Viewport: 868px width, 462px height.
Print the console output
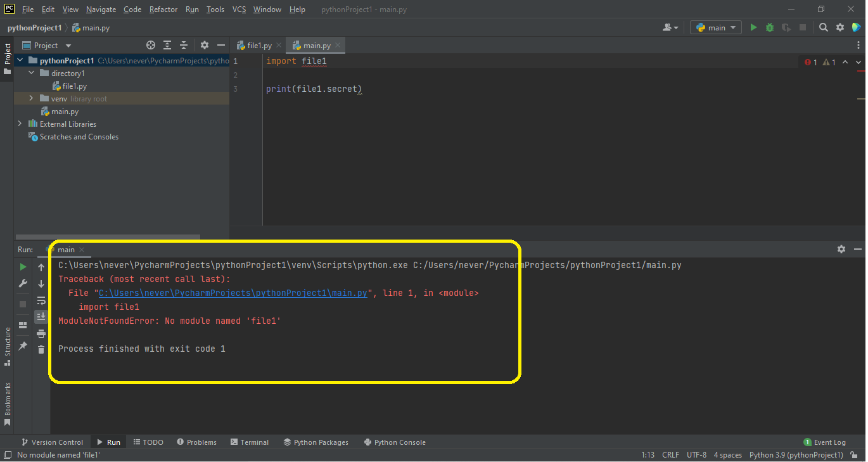[x=41, y=333]
